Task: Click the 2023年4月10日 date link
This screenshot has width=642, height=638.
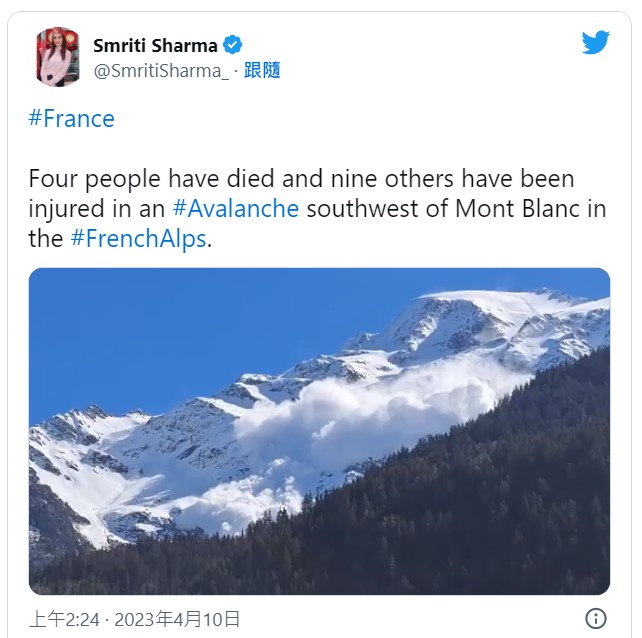Action: 177,619
